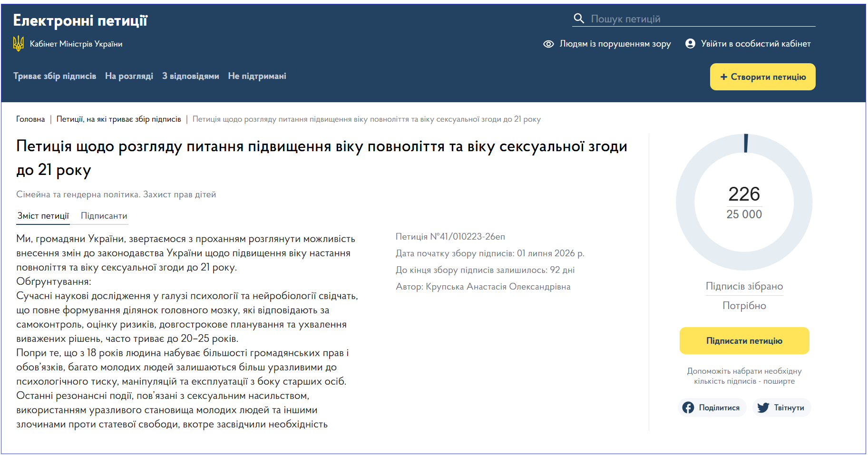Image resolution: width=868 pixels, height=455 pixels.
Task: Click 'До кінця збору підписів залишилось: 92 дні'
Action: pyautogui.click(x=485, y=270)
